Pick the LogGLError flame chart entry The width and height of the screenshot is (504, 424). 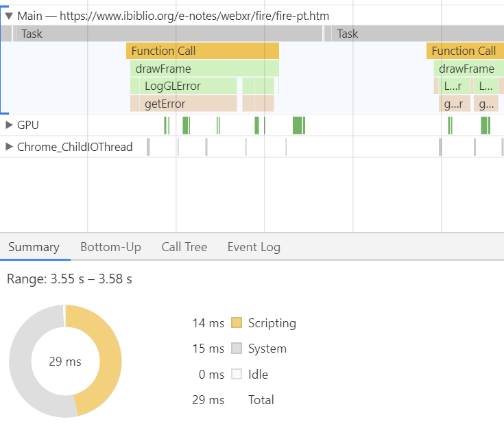tap(183, 86)
